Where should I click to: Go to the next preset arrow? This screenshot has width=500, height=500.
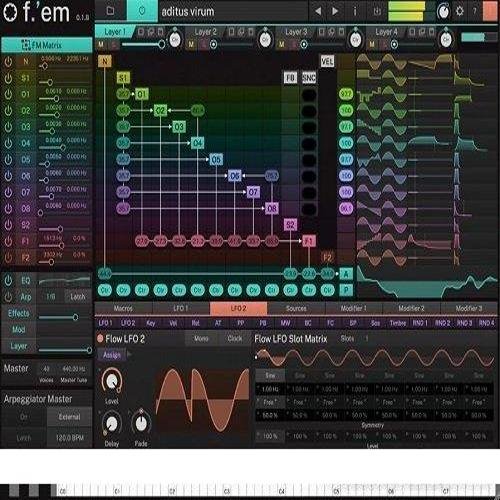335,11
